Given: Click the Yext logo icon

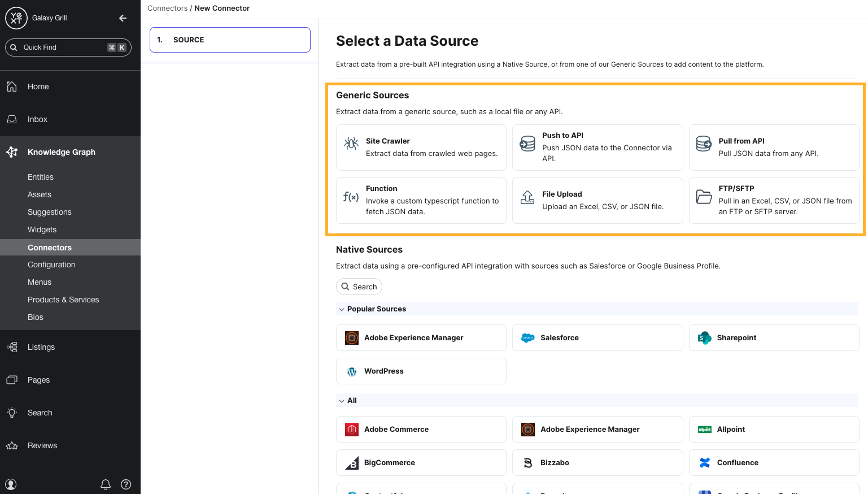Looking at the screenshot, I should 16,18.
